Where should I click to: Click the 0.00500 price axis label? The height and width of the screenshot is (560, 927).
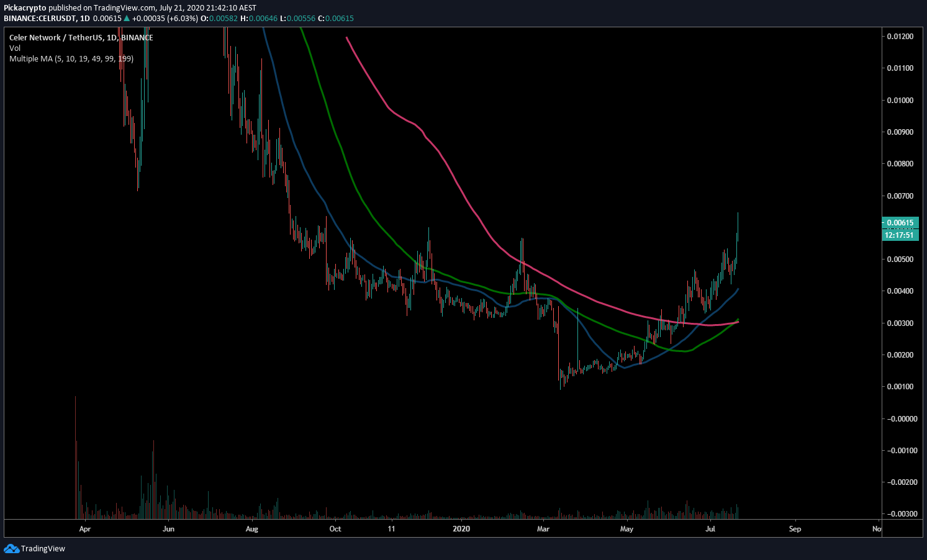coord(900,260)
